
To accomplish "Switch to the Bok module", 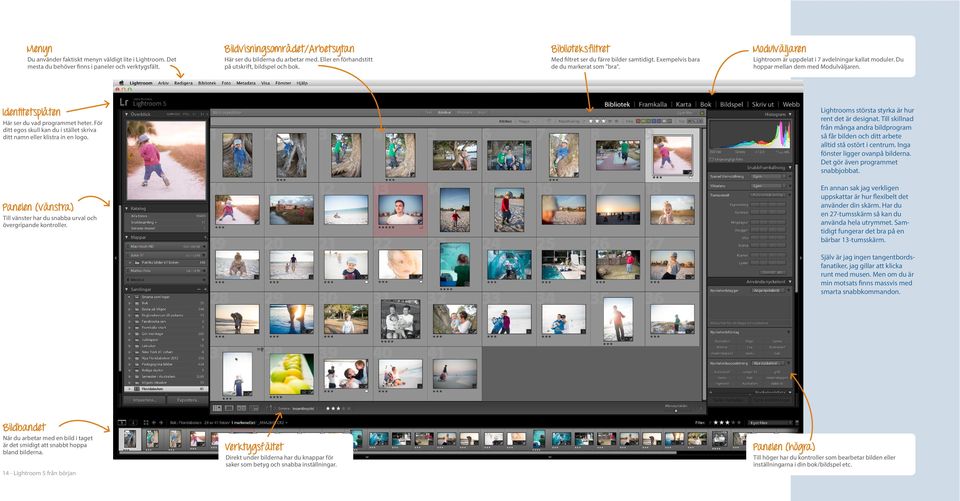I will click(705, 104).
